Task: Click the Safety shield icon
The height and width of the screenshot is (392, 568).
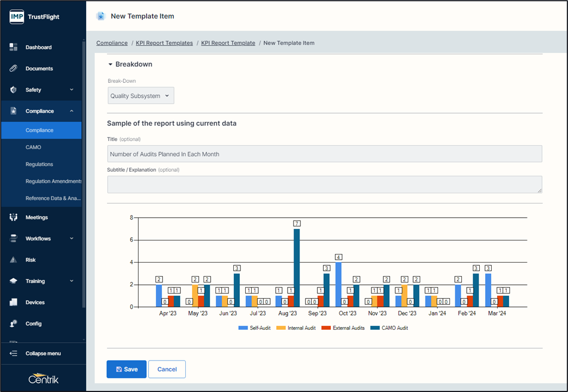Action: pos(14,90)
